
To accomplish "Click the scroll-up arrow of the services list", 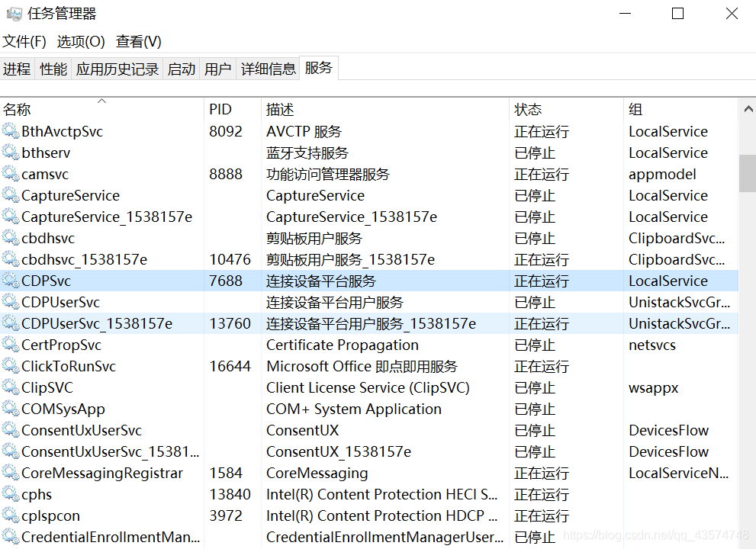I will 748,109.
